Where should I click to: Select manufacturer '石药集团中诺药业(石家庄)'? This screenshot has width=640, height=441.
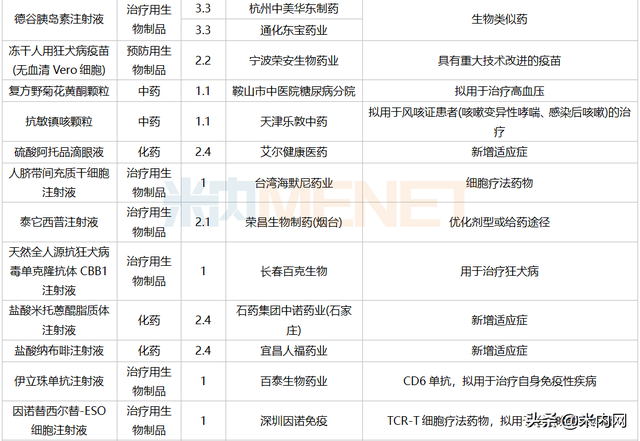294,320
